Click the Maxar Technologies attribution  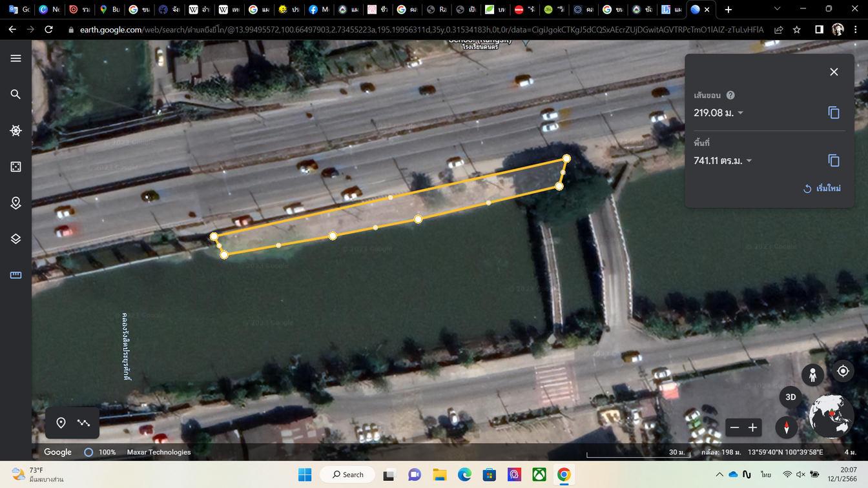click(x=159, y=452)
